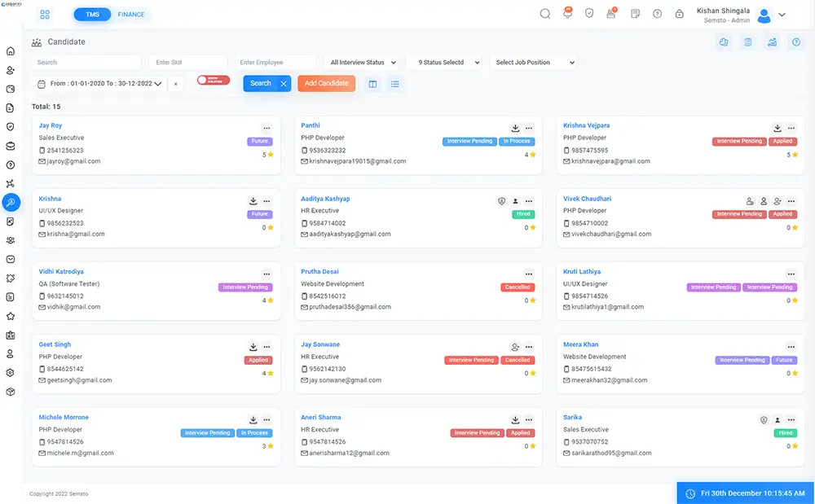Screen dimensions: 815x504
Task: Click the Hired badge on Aaditya Kashyap card
Action: click(523, 214)
